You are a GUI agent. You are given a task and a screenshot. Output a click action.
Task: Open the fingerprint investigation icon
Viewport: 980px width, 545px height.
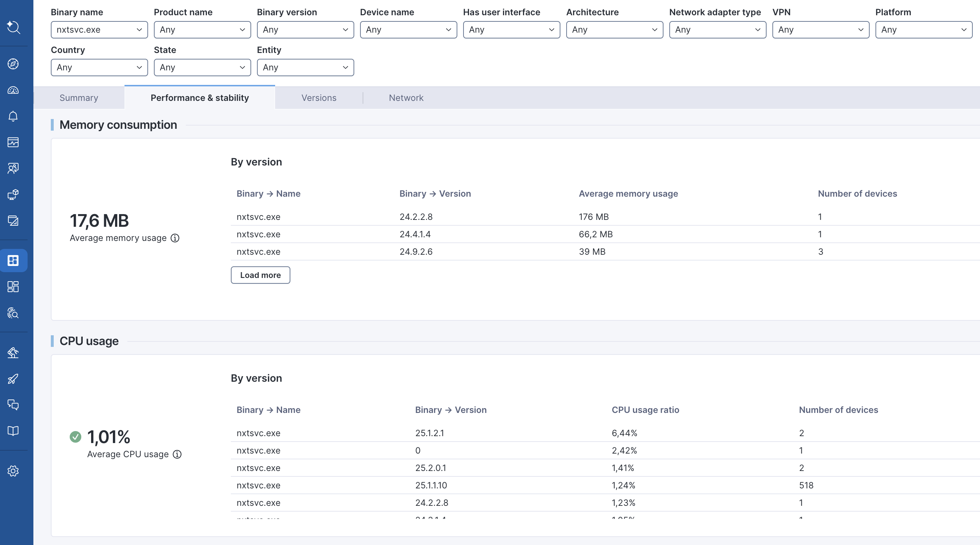pyautogui.click(x=14, y=314)
